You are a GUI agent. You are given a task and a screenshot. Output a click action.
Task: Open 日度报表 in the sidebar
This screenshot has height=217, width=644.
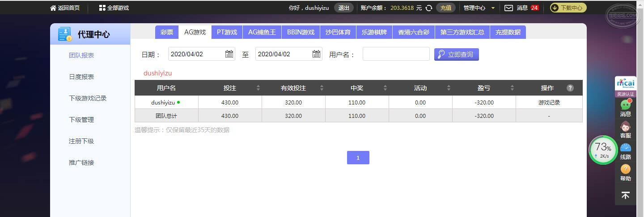tap(81, 77)
